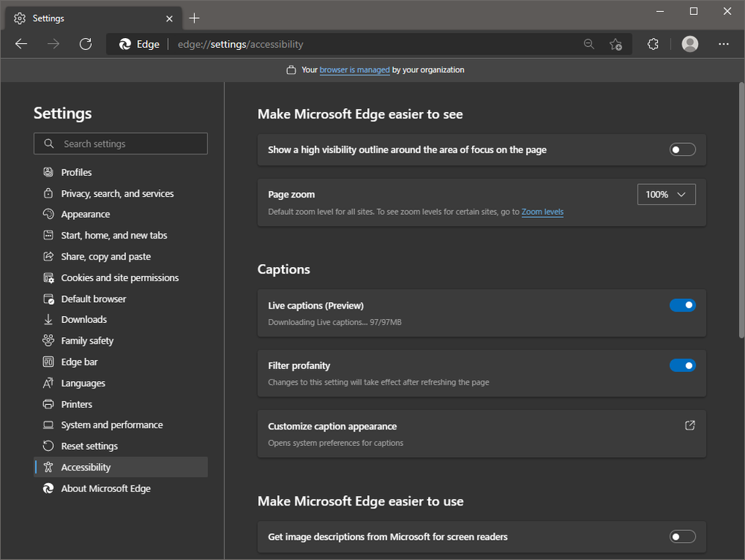745x560 pixels.
Task: Go to Default browser settings
Action: point(121,299)
